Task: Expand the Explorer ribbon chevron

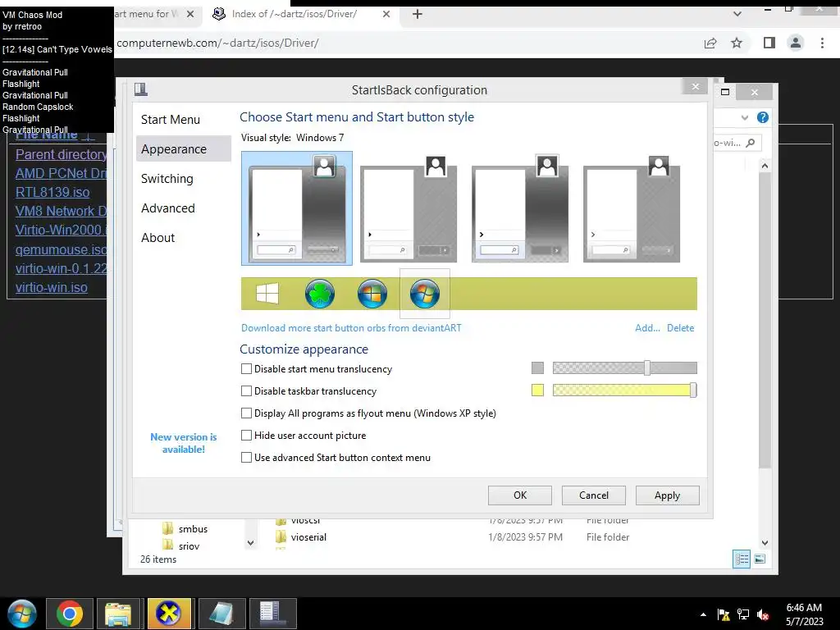Action: click(745, 117)
